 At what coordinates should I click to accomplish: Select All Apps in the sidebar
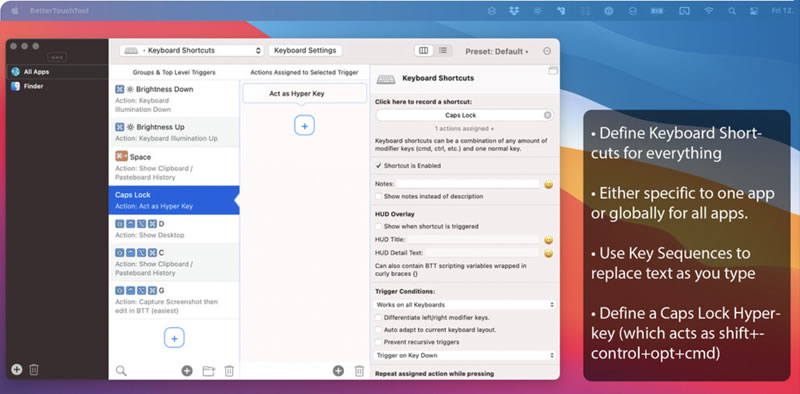(57, 72)
